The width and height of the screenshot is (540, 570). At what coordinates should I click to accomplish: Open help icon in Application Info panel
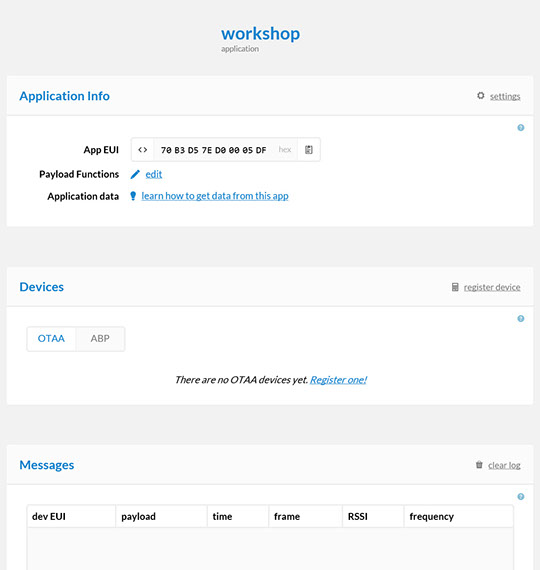click(521, 128)
